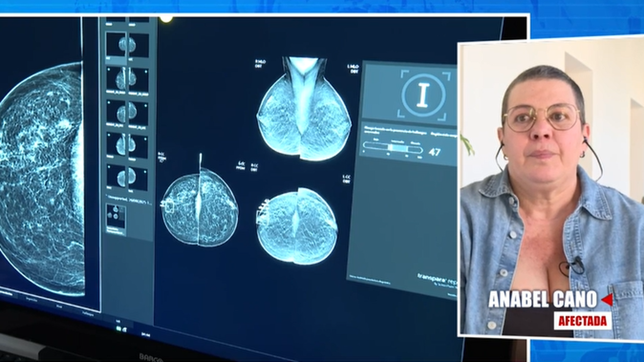Click the green icon in bottom toolbar
Screen dimensions: 644x362
coord(119,329)
